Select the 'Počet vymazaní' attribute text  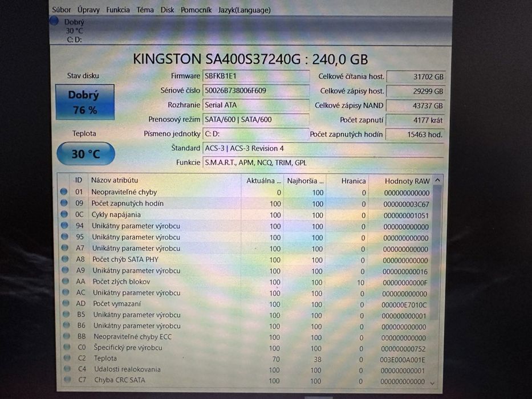click(x=117, y=304)
